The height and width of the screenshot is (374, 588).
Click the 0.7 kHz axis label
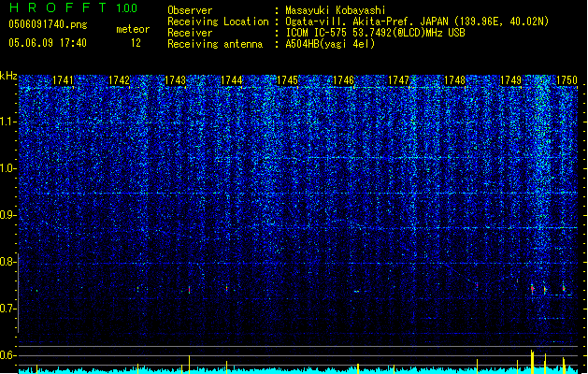[x=8, y=309]
